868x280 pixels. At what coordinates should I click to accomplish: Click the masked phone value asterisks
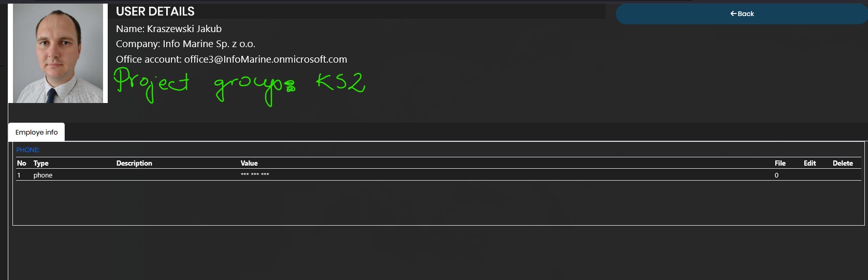click(255, 175)
